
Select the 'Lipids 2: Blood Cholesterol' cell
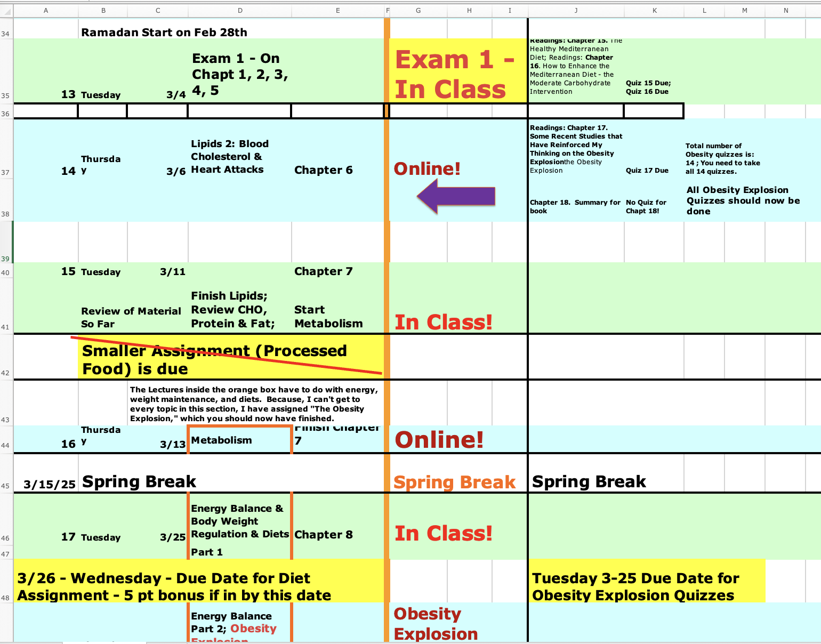pos(230,157)
